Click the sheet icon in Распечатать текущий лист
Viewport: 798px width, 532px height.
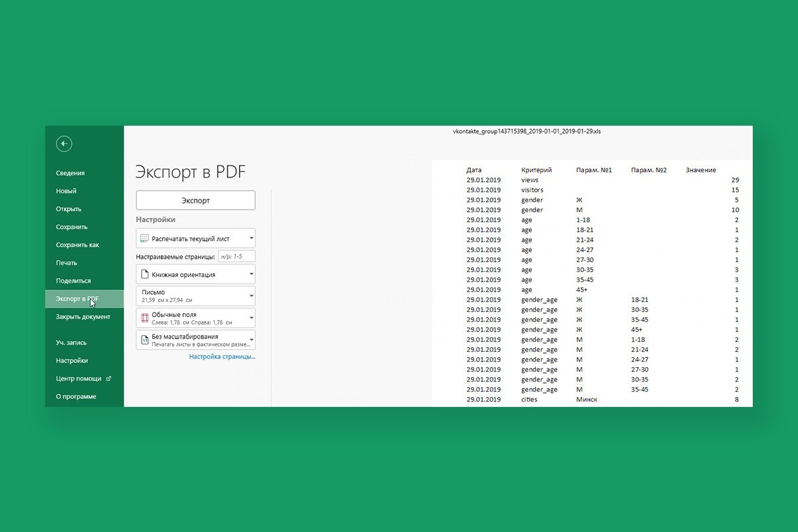[144, 238]
